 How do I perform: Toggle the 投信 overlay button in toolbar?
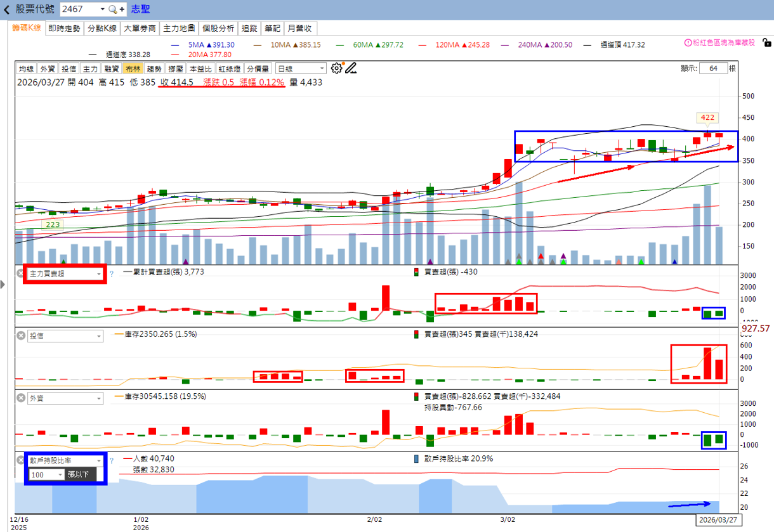point(69,68)
